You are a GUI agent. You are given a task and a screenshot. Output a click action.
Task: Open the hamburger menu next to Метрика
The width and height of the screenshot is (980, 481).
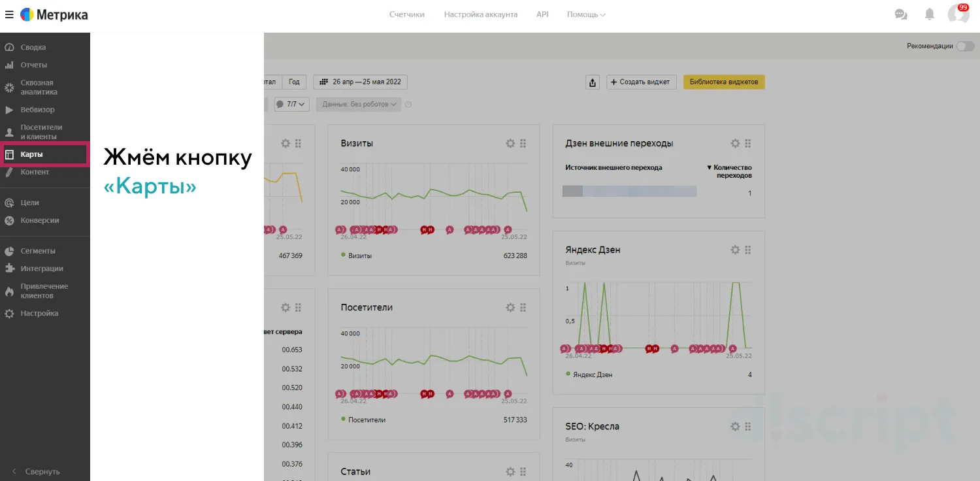pyautogui.click(x=9, y=14)
